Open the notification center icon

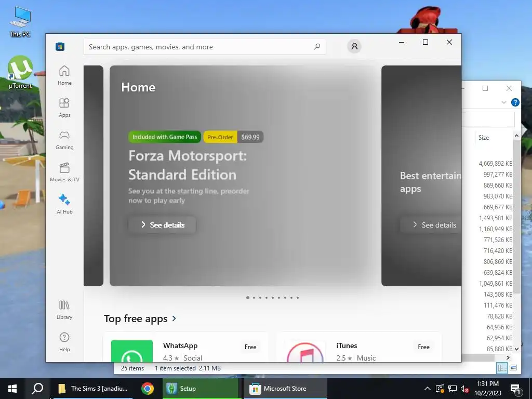coord(515,389)
